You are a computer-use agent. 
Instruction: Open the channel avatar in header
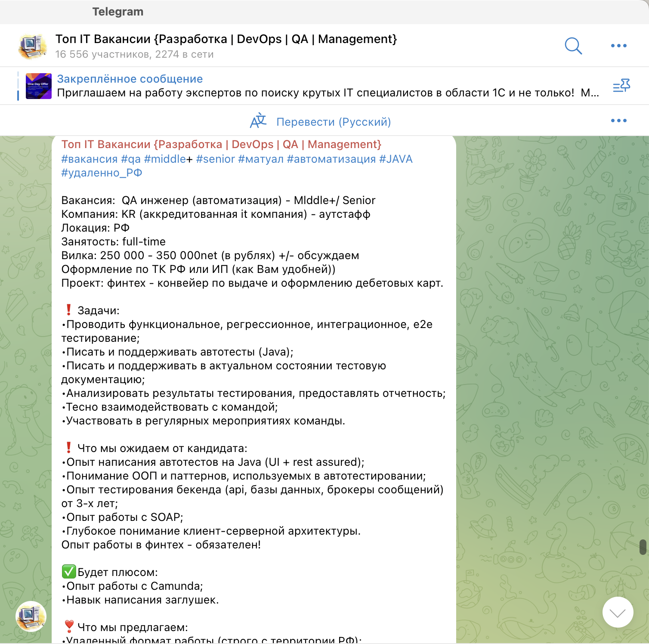pos(32,46)
